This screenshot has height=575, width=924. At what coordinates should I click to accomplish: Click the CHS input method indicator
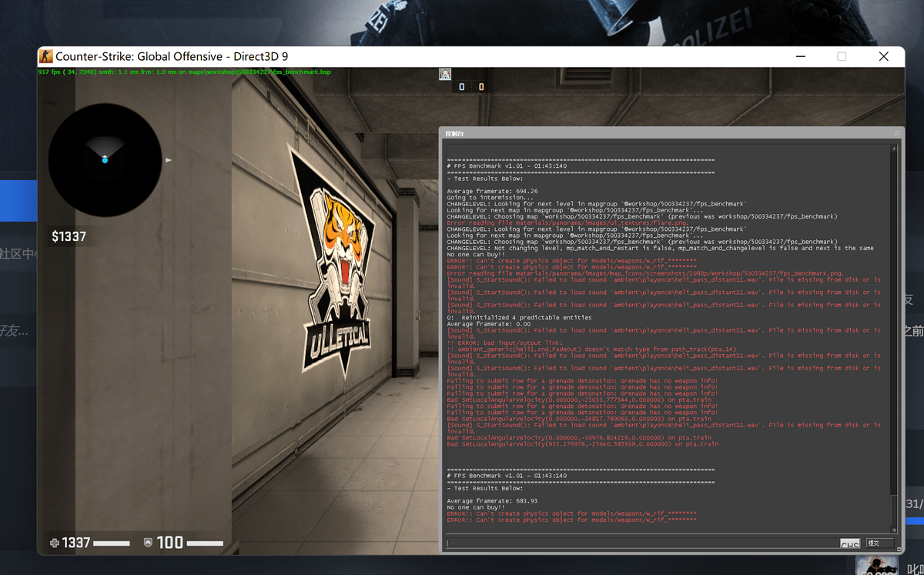coord(849,545)
